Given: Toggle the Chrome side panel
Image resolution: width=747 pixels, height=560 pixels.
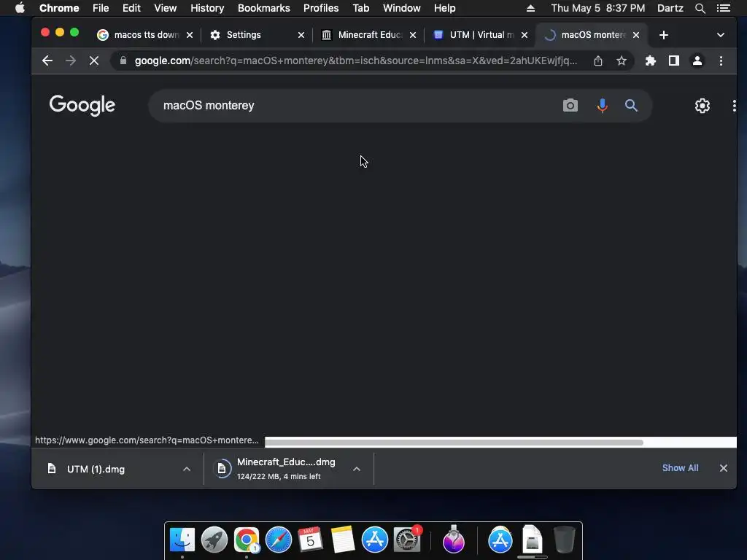Looking at the screenshot, I should (673, 61).
